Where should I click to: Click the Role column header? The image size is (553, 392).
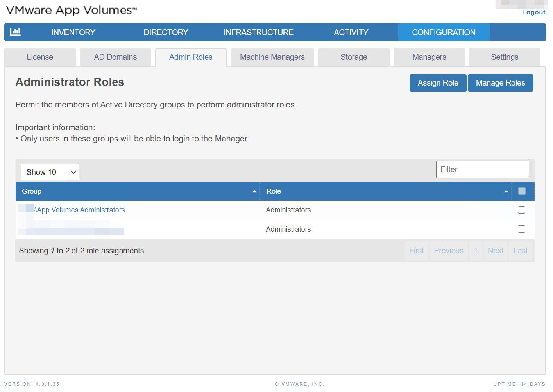point(386,191)
